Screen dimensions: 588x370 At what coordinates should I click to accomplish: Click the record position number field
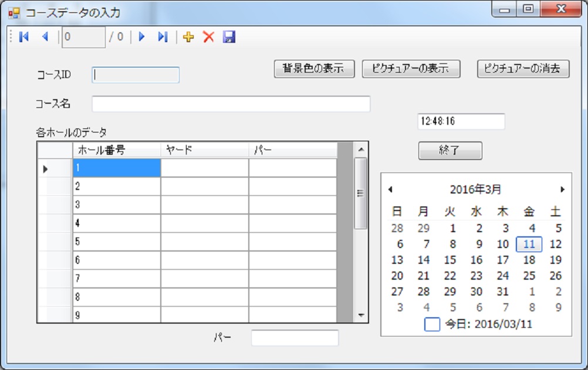82,37
